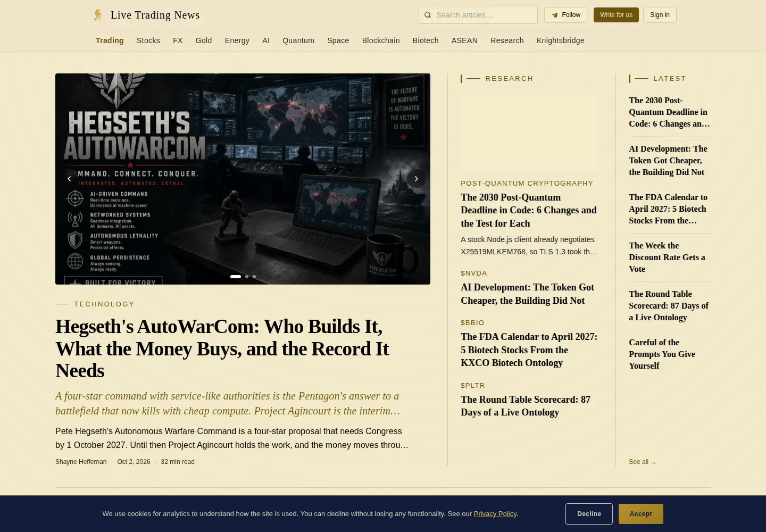Go to the Stocks section
766x532 pixels.
148,40
